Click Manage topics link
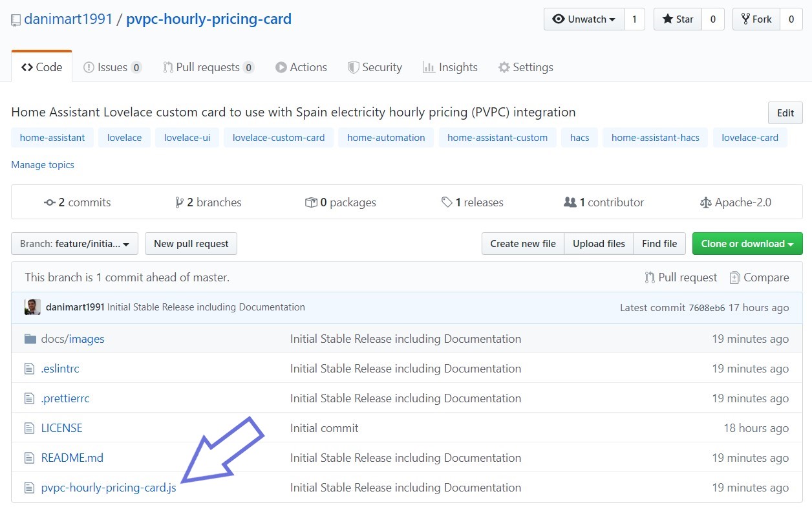 (43, 165)
